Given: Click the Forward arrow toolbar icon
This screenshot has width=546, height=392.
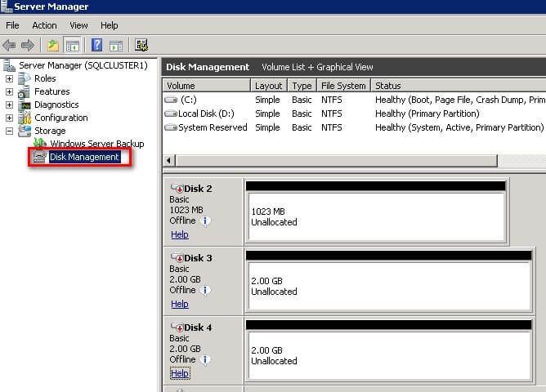Looking at the screenshot, I should tap(28, 46).
